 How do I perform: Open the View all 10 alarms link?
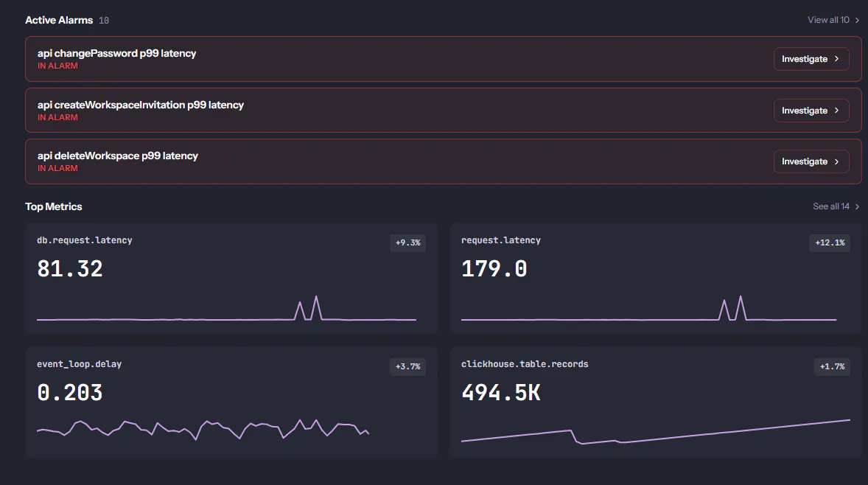pos(833,20)
